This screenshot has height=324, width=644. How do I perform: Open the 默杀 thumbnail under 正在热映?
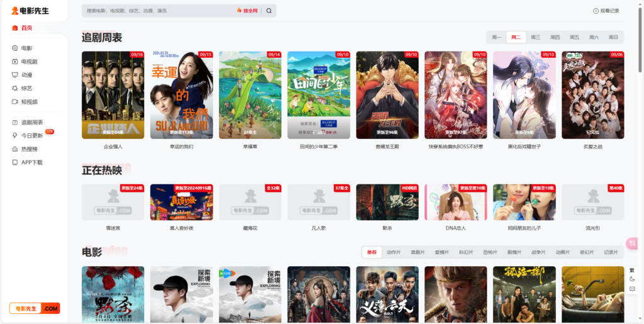[x=387, y=202]
